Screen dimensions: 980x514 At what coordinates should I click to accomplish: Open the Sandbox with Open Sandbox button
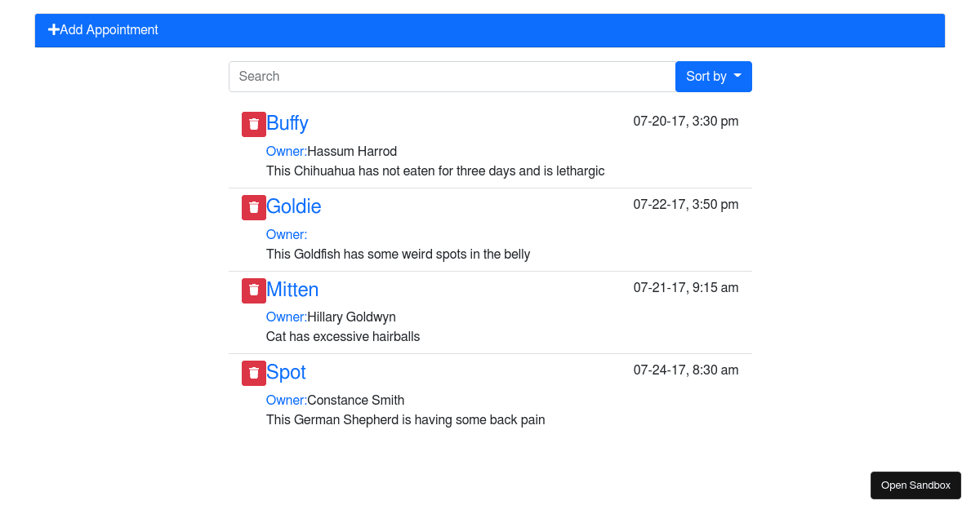pos(915,485)
